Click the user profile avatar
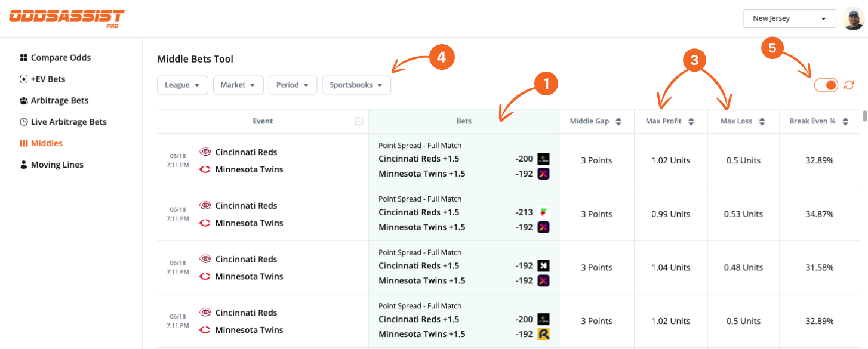Viewport: 868px width, 349px height. pos(852,18)
